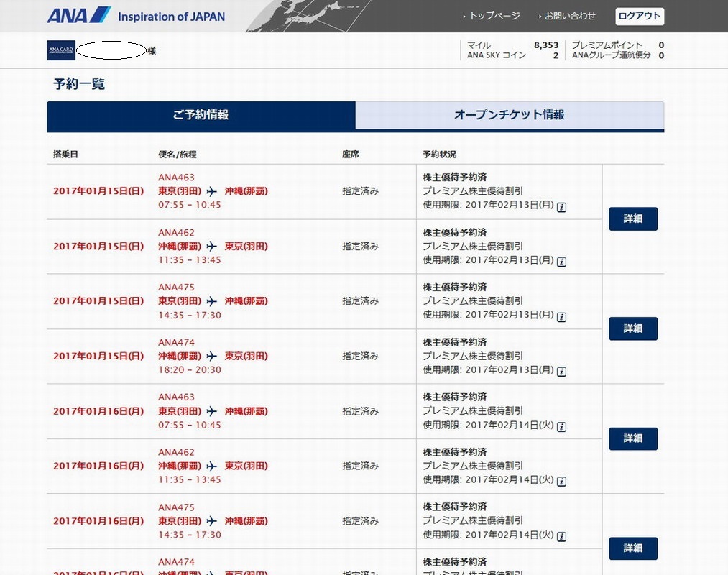Click airplane icon in ANA462 January 16 row
The image size is (728, 575).
pyautogui.click(x=212, y=466)
